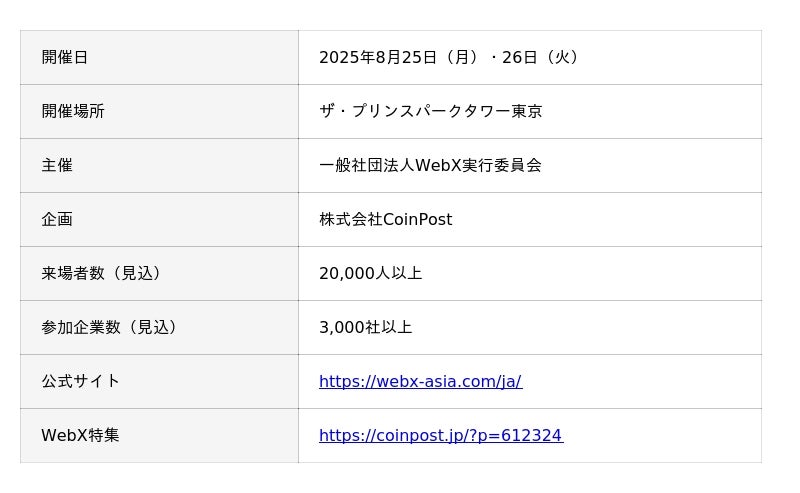
Task: Click the ザ・プリンスパークタワー東京 venue text
Action: [x=430, y=111]
